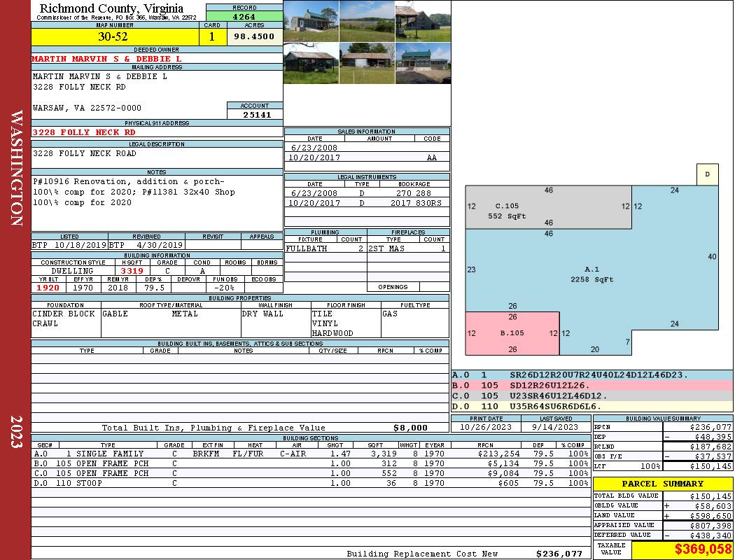Click land value $598,650
The width and height of the screenshot is (735, 560).
click(710, 516)
